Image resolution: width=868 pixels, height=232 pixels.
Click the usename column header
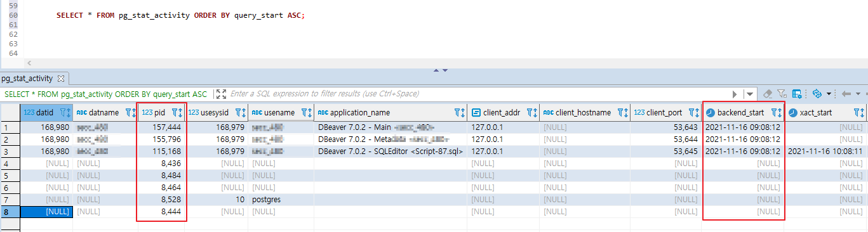click(x=281, y=112)
